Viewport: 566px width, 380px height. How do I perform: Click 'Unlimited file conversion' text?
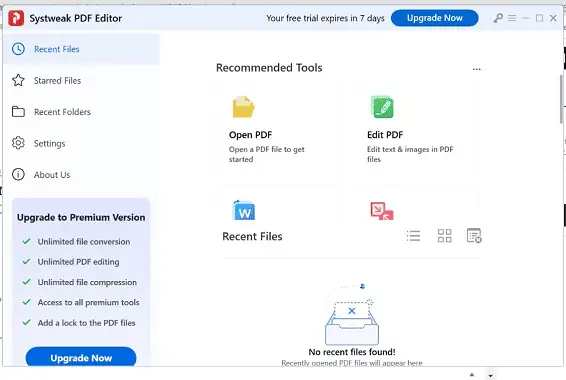[x=84, y=241]
